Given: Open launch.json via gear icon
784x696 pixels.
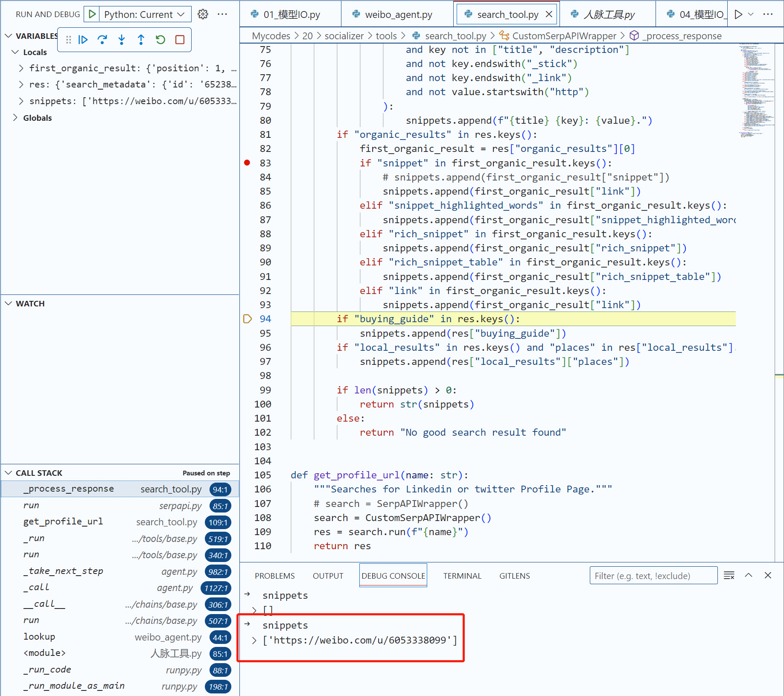Looking at the screenshot, I should point(203,14).
